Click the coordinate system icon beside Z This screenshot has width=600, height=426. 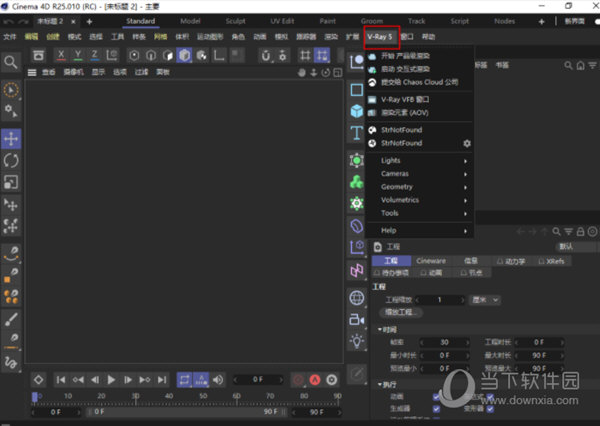pos(112,55)
